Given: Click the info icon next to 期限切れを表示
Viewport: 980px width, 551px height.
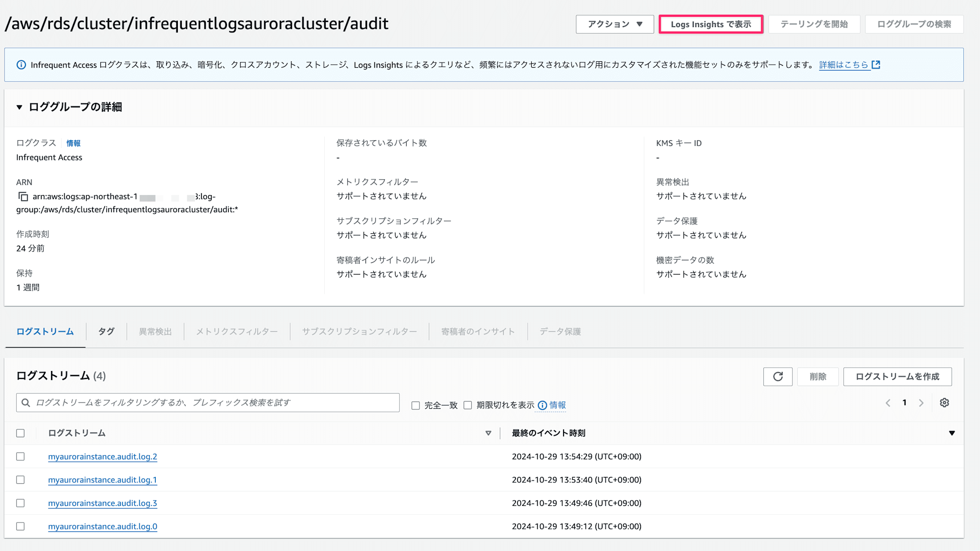Looking at the screenshot, I should (x=542, y=405).
